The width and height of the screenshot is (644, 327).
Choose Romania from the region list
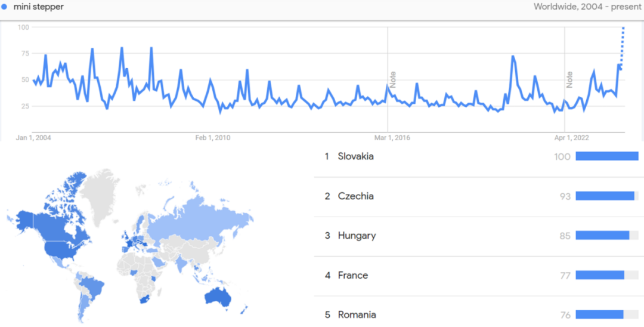coord(357,315)
